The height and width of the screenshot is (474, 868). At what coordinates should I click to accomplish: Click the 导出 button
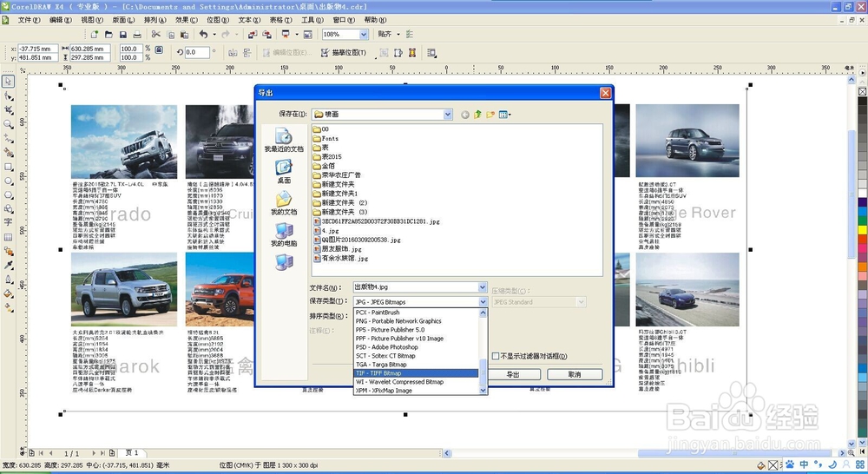(x=513, y=375)
